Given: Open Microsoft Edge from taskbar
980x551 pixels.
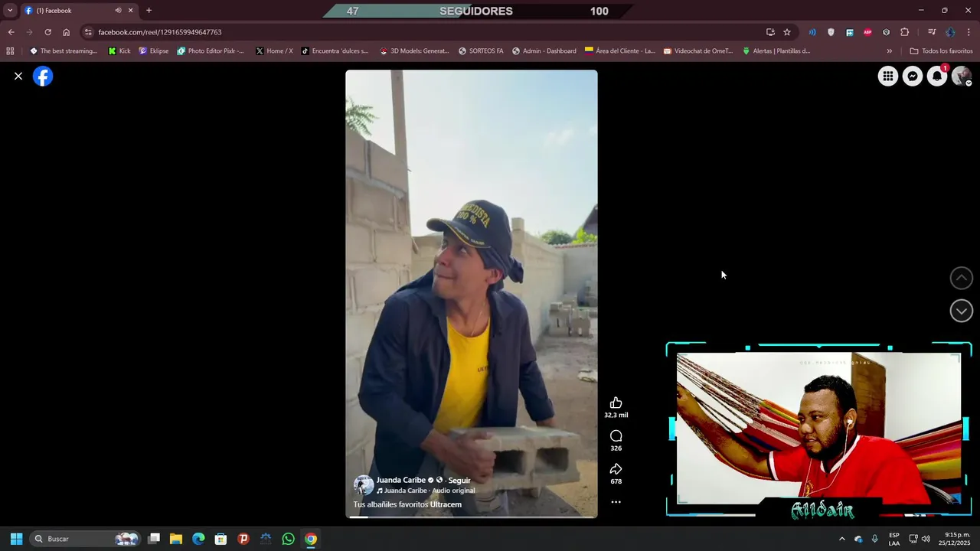Looking at the screenshot, I should click(198, 539).
